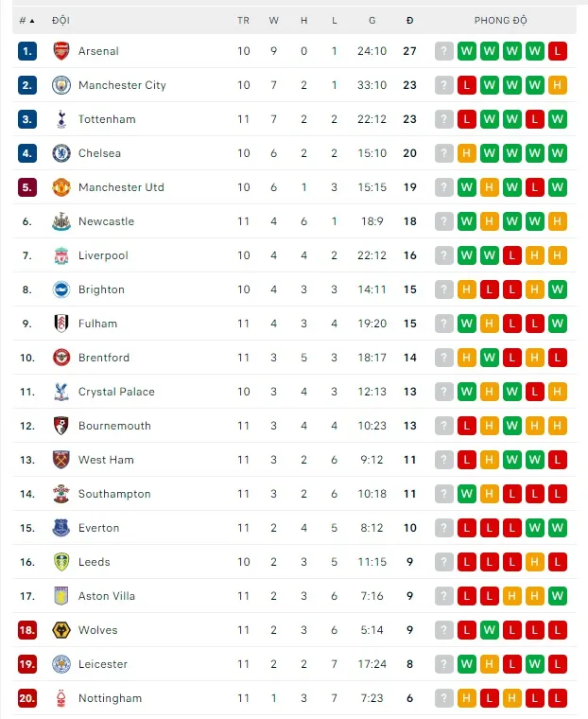Click Manchester City's orange H form badge

point(557,85)
